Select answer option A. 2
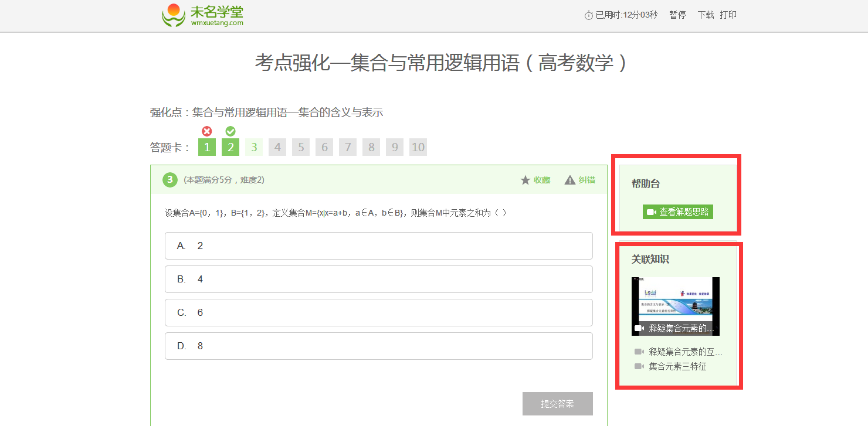868x426 pixels. click(x=378, y=246)
